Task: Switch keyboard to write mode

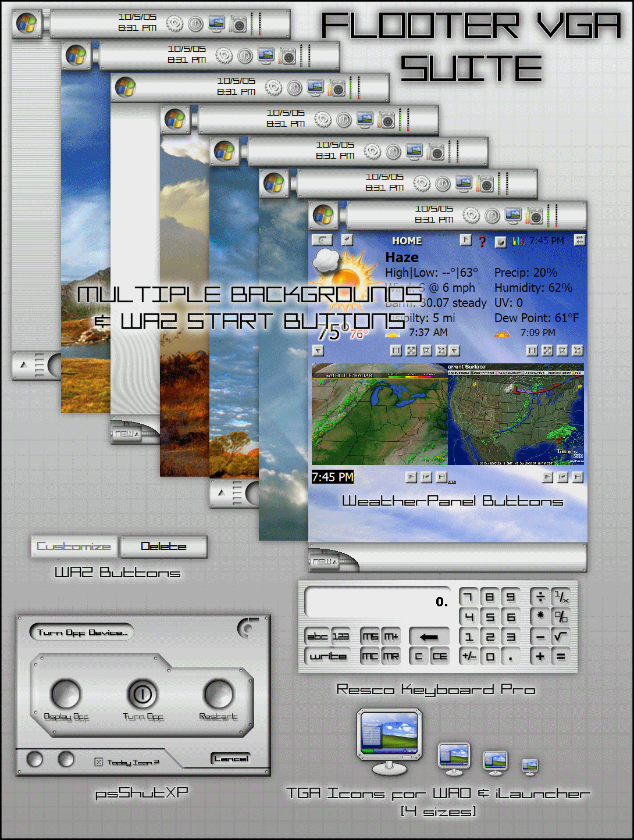Action: tap(327, 657)
